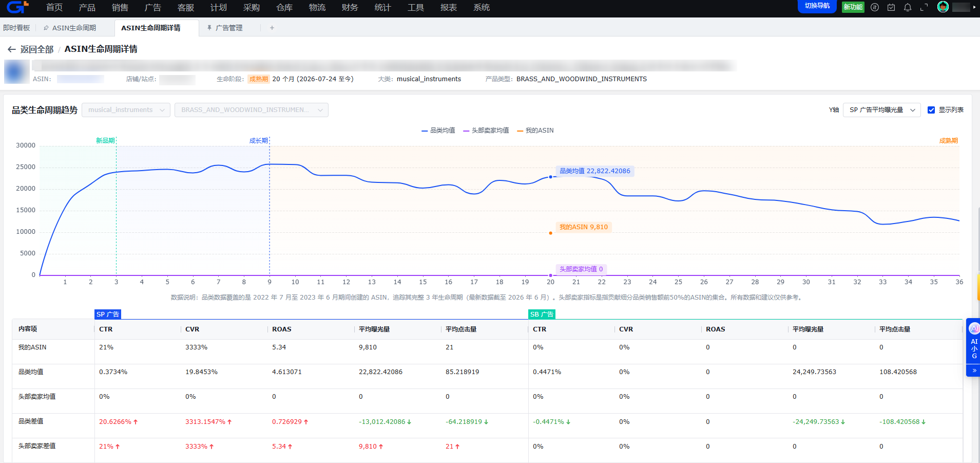Click the back arrow beside 返回全部
This screenshot has height=463, width=980.
point(11,49)
